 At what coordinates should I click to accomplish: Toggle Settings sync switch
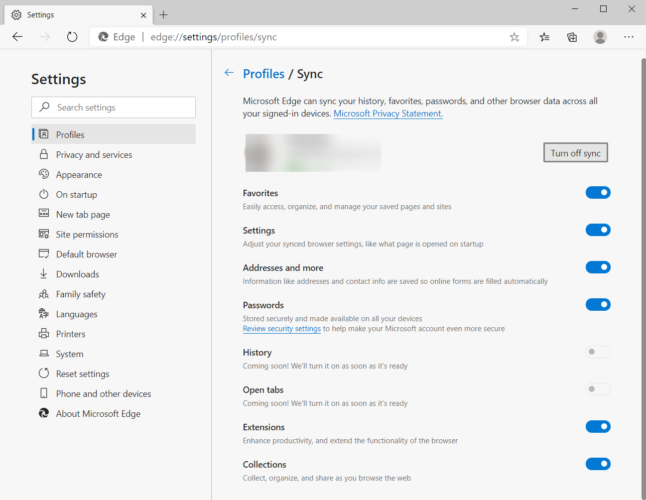tap(598, 230)
